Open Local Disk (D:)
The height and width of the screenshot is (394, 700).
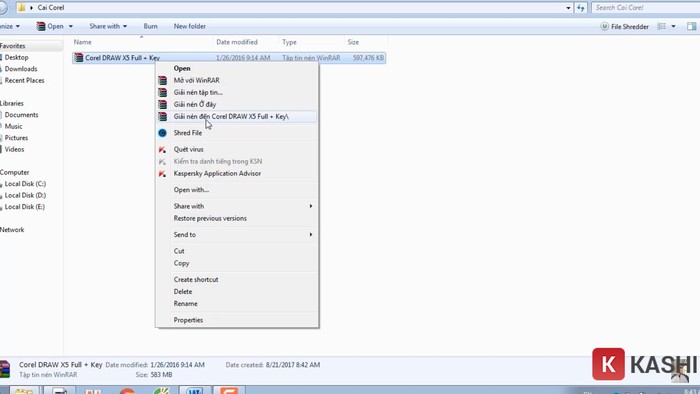click(25, 195)
